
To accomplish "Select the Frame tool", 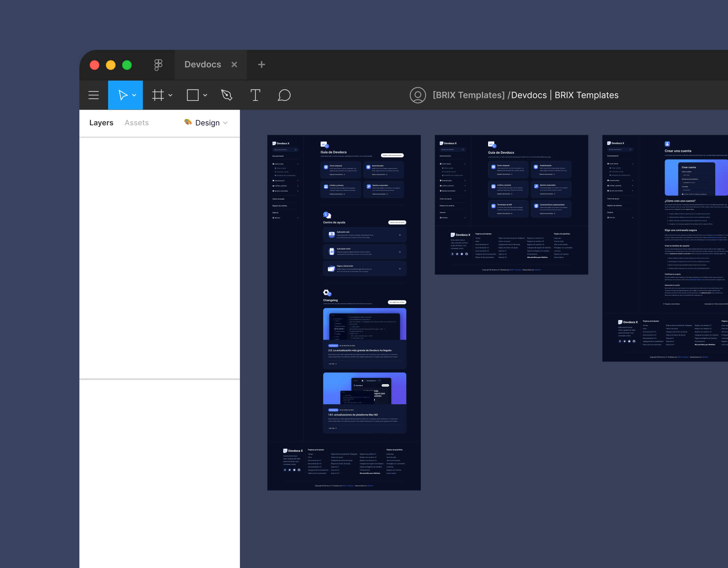I will [x=158, y=95].
